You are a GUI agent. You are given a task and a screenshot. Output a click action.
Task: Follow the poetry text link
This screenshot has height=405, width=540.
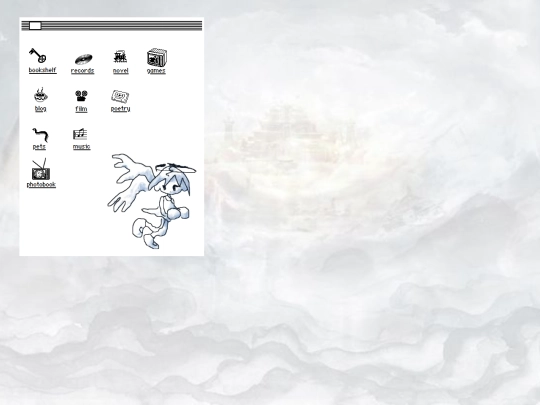tap(120, 109)
